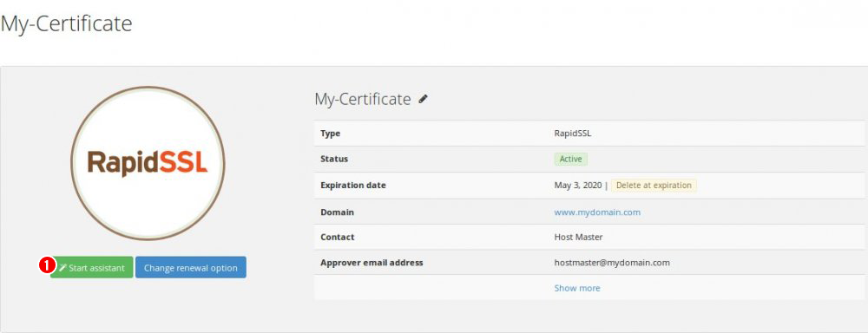Click the RapidSSL type value in the table
868x333 pixels.
[x=573, y=134]
